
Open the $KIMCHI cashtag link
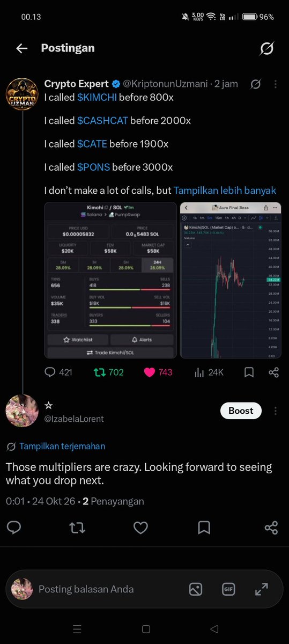coord(97,98)
